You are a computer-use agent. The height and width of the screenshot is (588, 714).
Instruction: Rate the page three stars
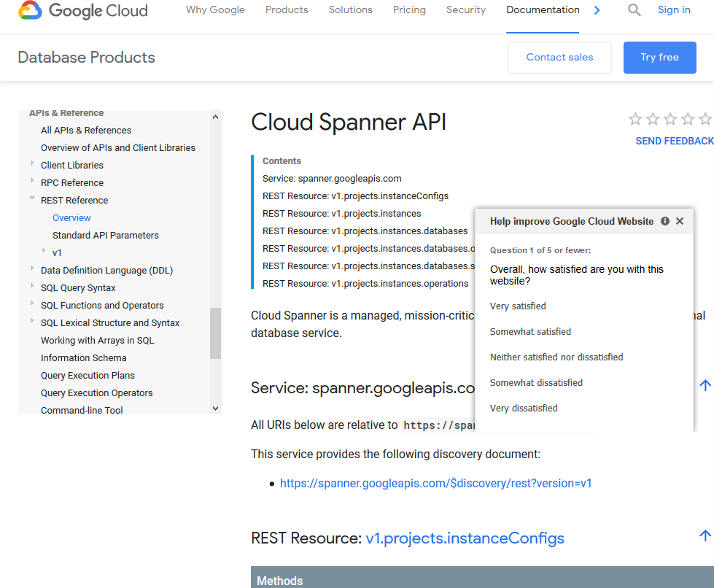click(670, 119)
